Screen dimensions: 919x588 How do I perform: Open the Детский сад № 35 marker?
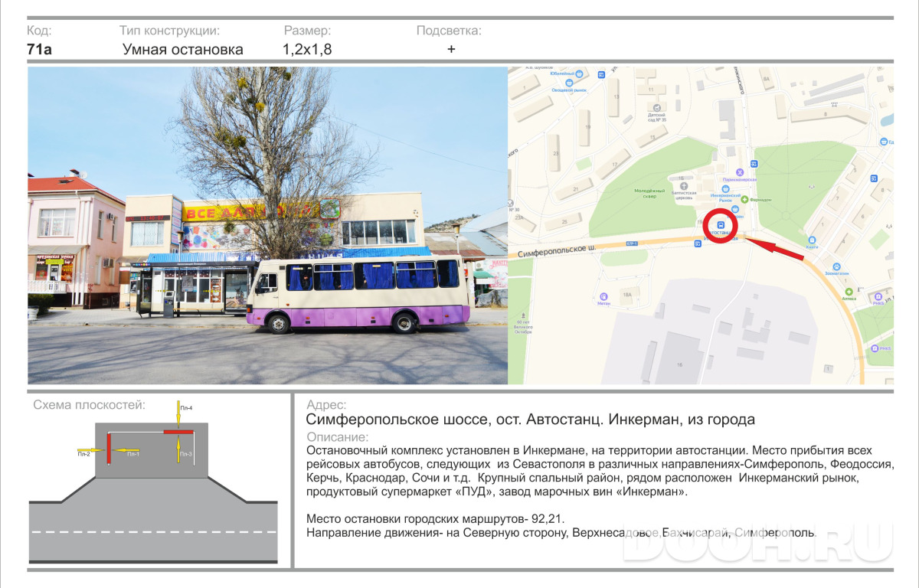[656, 107]
